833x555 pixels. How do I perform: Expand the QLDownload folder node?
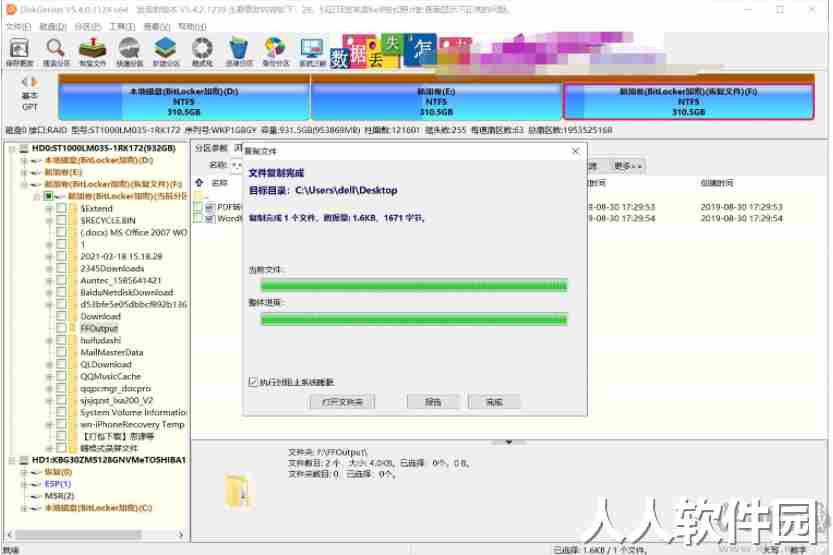49,364
